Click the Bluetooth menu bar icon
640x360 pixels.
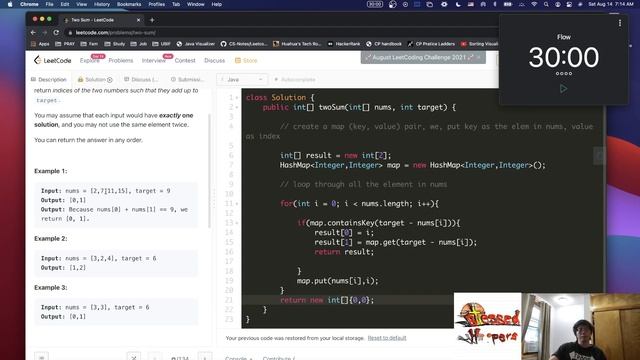pos(494,4)
